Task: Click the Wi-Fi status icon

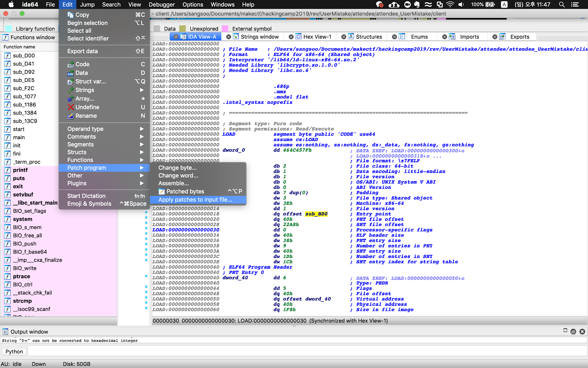Action: pyautogui.click(x=450, y=4)
